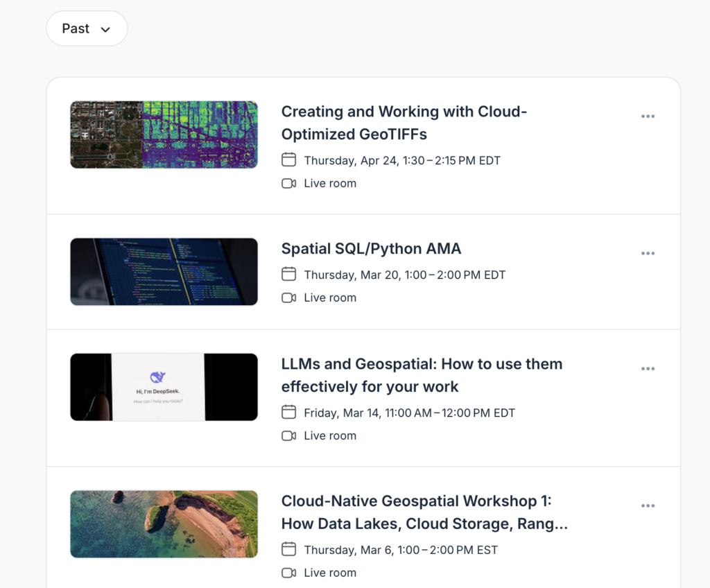Image resolution: width=710 pixels, height=588 pixels.
Task: Click the satellite imagery thumbnail for the GeoTIFFs event
Action: [164, 135]
